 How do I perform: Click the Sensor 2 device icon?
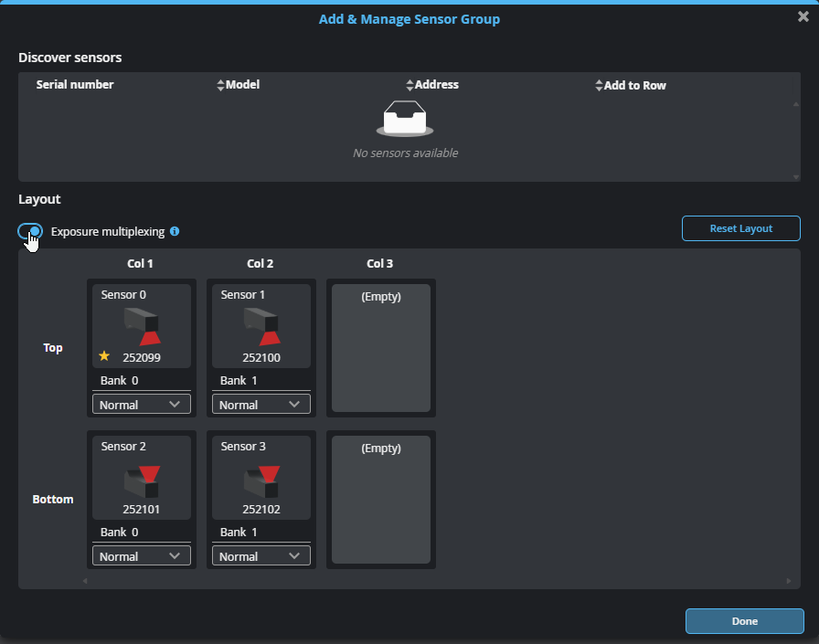point(142,479)
